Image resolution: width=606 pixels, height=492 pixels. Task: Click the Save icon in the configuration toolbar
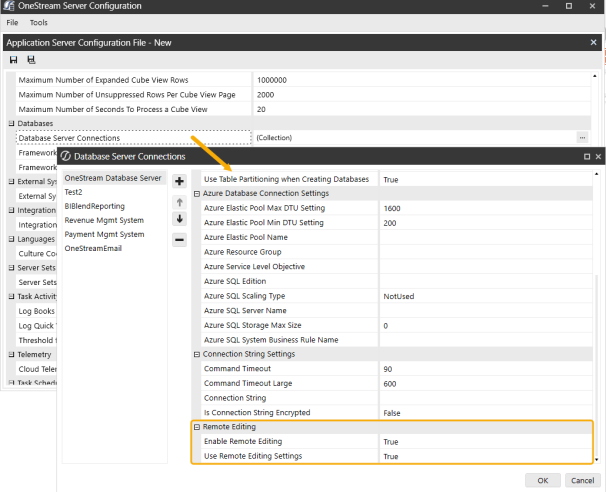click(x=14, y=60)
